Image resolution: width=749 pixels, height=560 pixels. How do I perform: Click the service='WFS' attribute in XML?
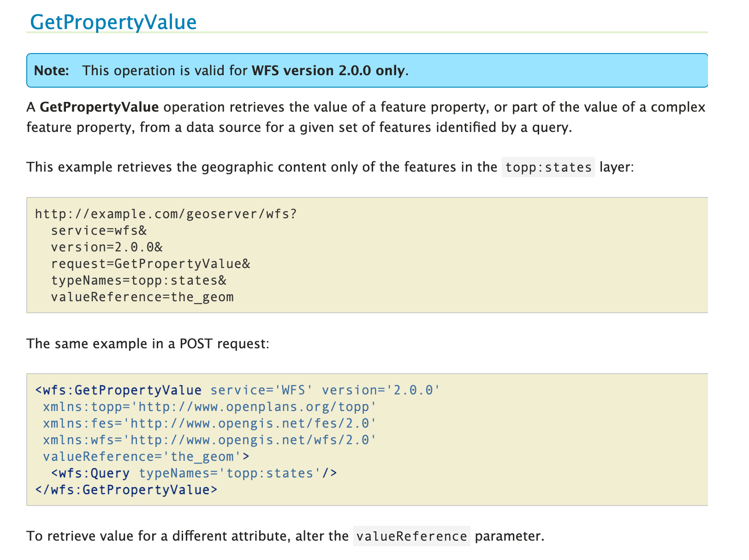[x=262, y=390]
